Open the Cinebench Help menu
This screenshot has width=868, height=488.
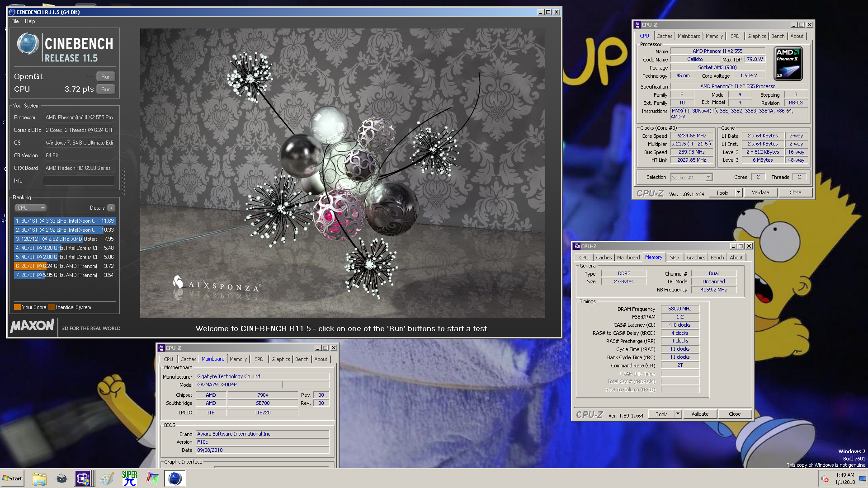[30, 21]
